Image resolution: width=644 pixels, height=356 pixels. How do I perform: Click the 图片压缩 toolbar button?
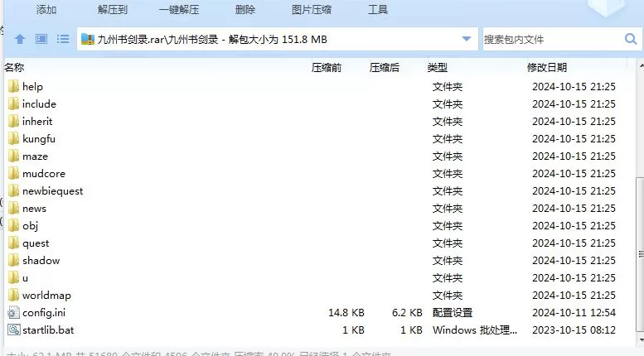click(x=312, y=9)
